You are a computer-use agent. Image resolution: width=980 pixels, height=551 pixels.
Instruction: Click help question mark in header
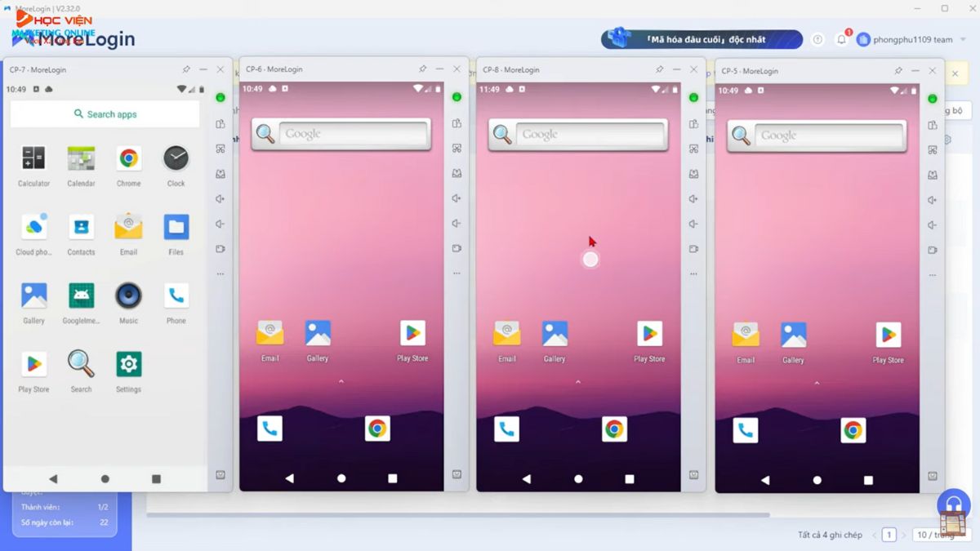(x=817, y=39)
